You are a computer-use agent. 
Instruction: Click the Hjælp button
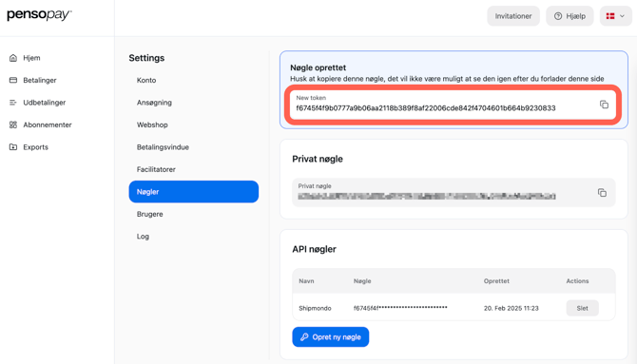(x=569, y=16)
